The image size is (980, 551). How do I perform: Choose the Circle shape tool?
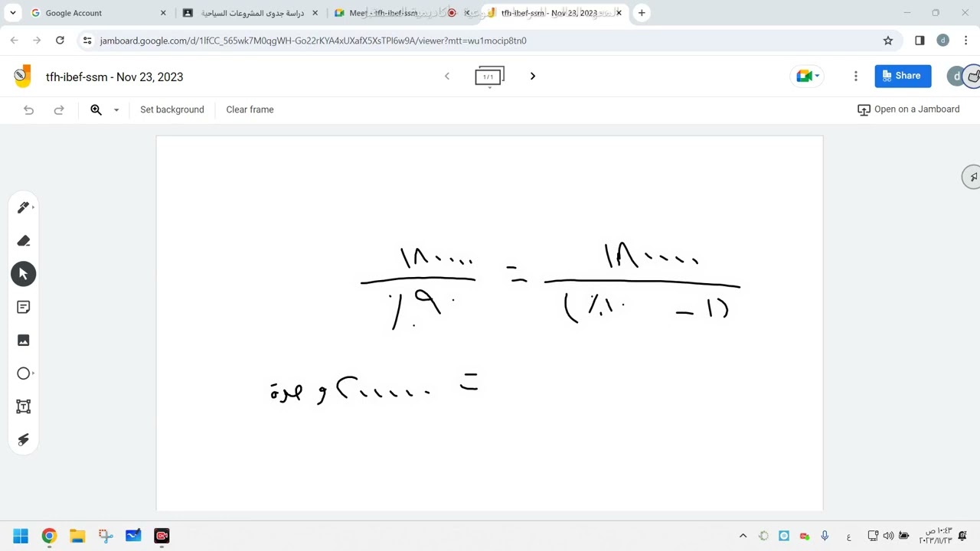[x=23, y=373]
